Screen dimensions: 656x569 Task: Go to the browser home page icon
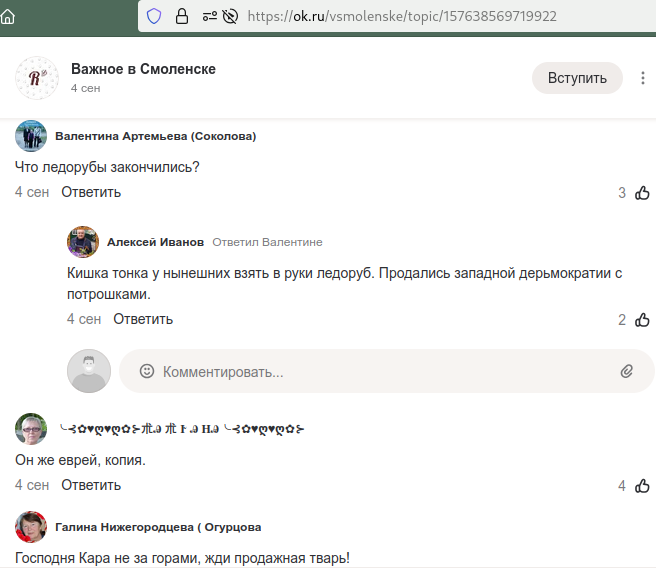(8, 17)
